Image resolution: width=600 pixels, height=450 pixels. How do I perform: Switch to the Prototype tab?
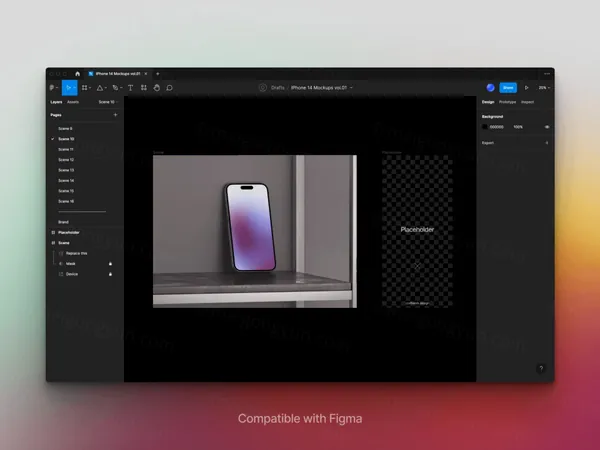(x=507, y=102)
